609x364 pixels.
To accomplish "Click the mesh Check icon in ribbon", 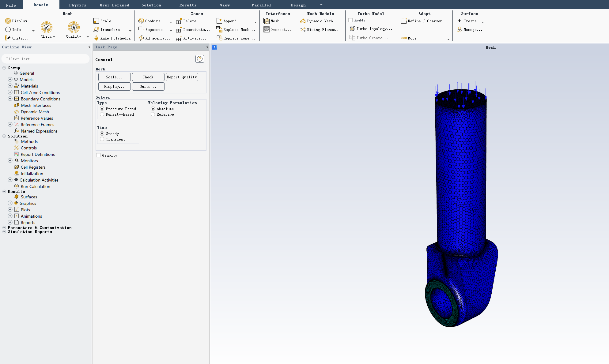I will (47, 27).
